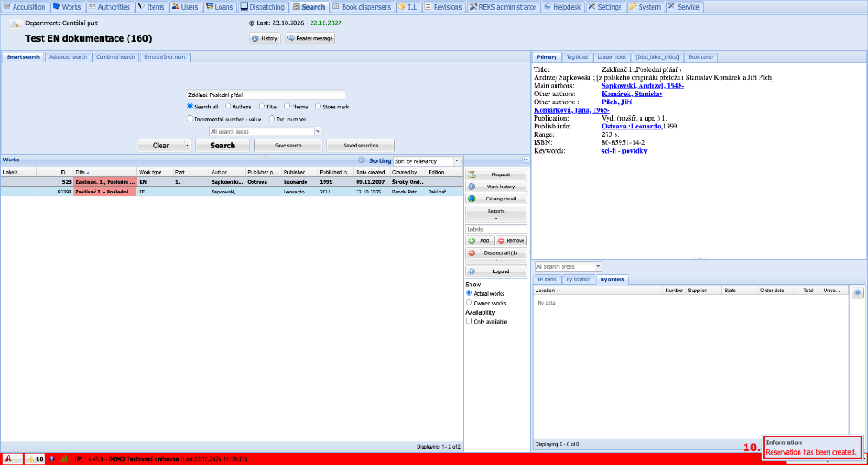Image resolution: width=868 pixels, height=465 pixels.
Task: Select the Store mark search option
Action: [318, 107]
